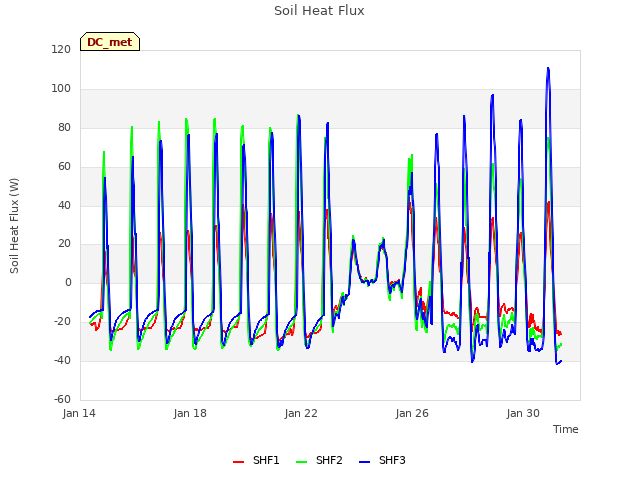Click the '-60' y-axis tick label
The width and height of the screenshot is (640, 480).
[62, 399]
